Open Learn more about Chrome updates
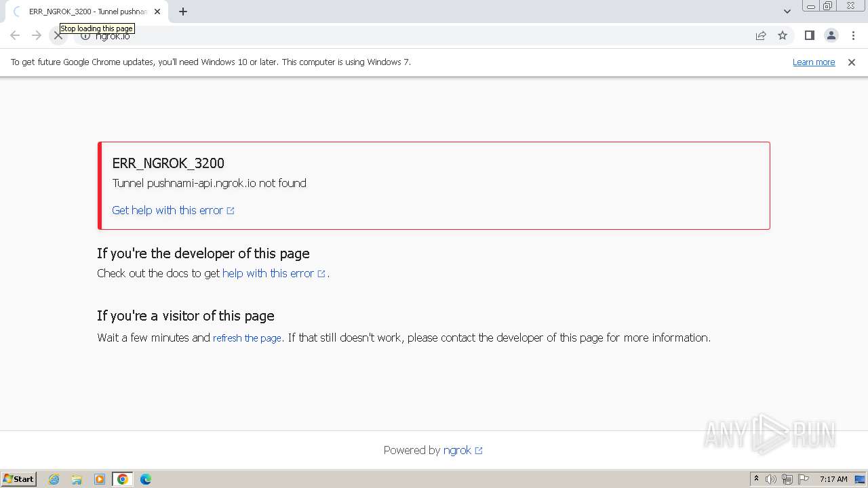The height and width of the screenshot is (488, 868). tap(814, 62)
